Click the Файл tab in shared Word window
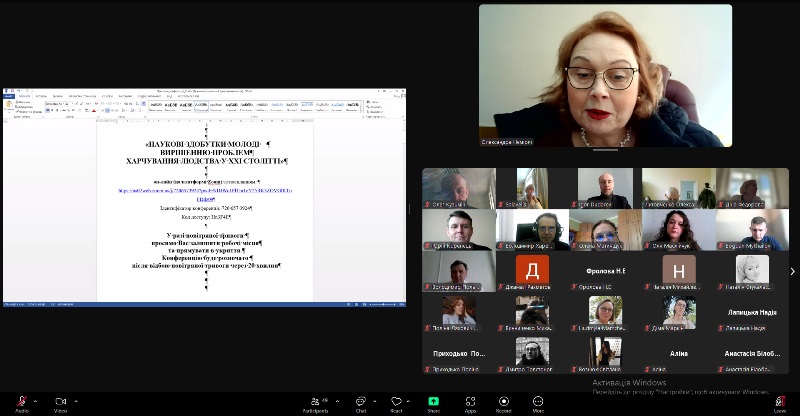Image resolution: width=800 pixels, height=416 pixels. [10, 96]
